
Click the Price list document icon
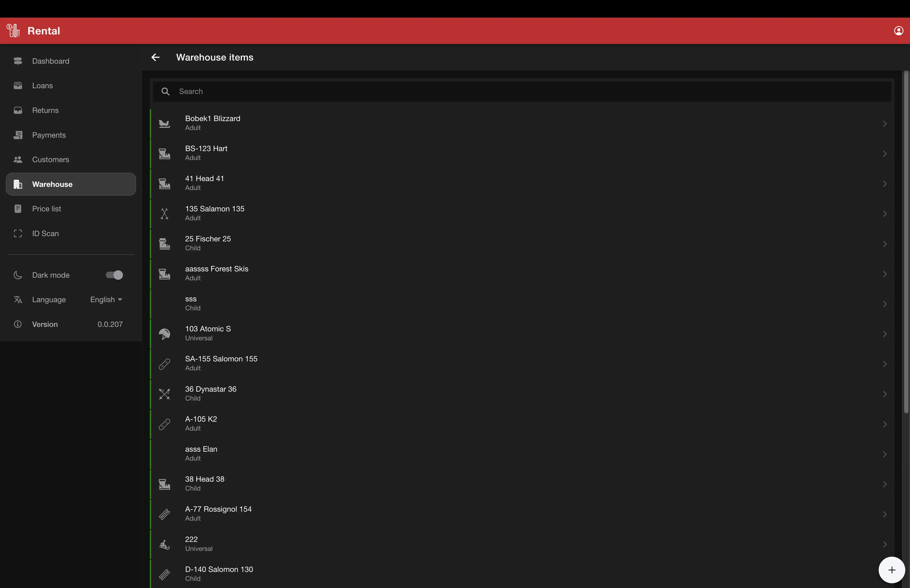click(x=18, y=209)
